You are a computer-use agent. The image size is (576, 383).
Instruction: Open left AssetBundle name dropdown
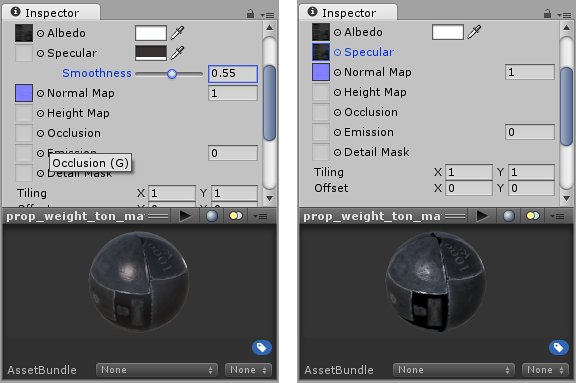tap(157, 370)
